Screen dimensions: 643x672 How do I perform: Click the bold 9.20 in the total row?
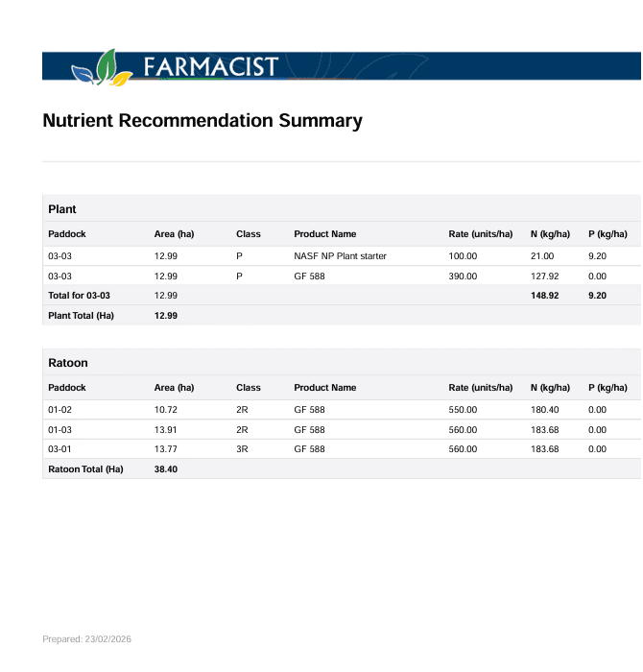coord(597,296)
